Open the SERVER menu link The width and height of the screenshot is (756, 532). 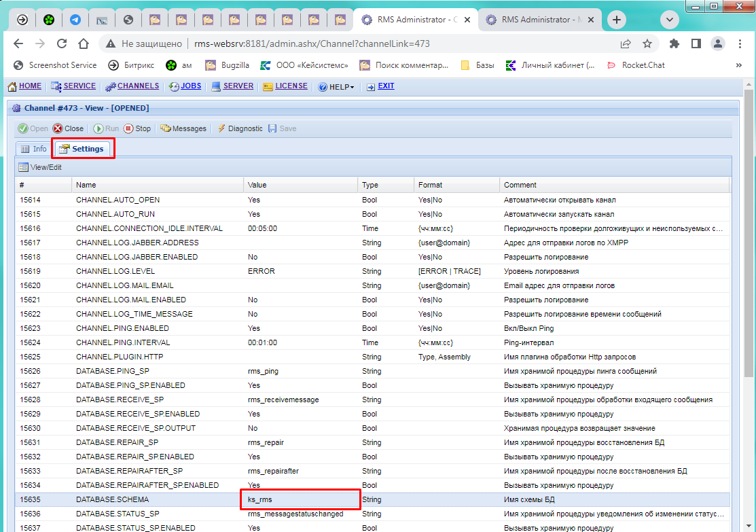(232, 86)
